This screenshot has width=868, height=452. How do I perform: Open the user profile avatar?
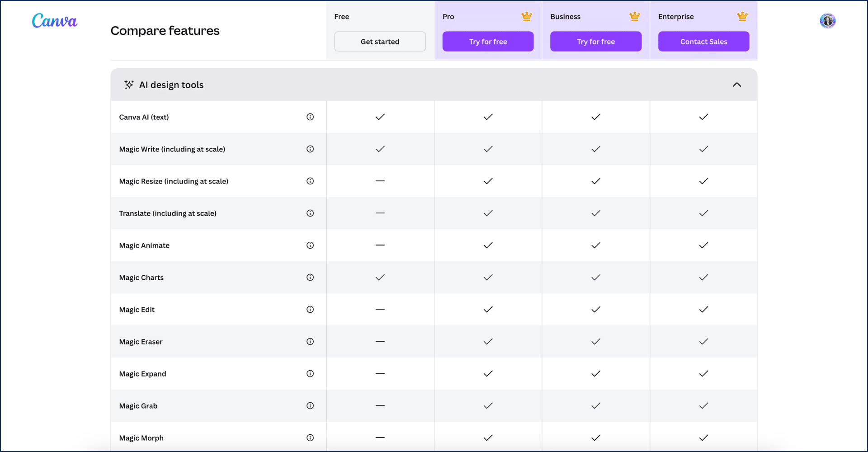click(x=827, y=21)
